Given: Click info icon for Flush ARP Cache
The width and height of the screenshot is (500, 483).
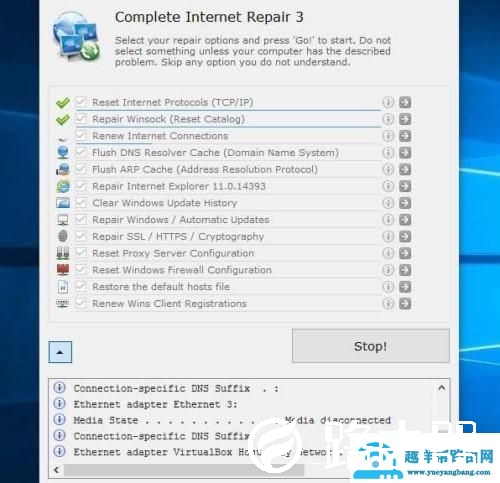Looking at the screenshot, I should tap(388, 169).
